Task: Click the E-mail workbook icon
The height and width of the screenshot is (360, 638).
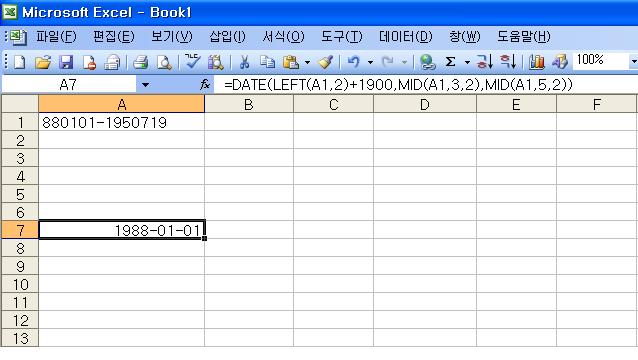Action: pos(112,62)
